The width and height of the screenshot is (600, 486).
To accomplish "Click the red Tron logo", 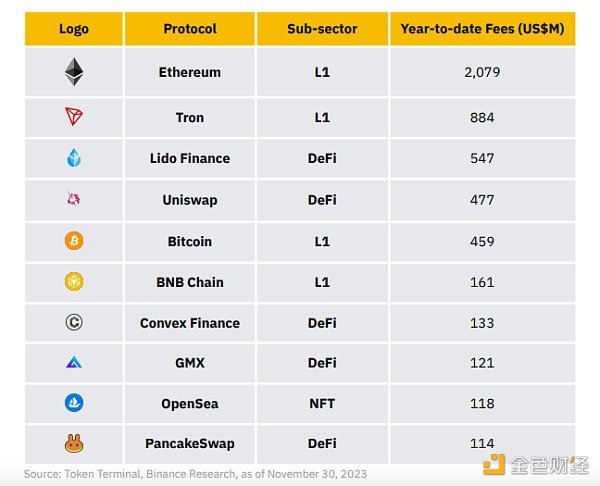I will point(74,116).
